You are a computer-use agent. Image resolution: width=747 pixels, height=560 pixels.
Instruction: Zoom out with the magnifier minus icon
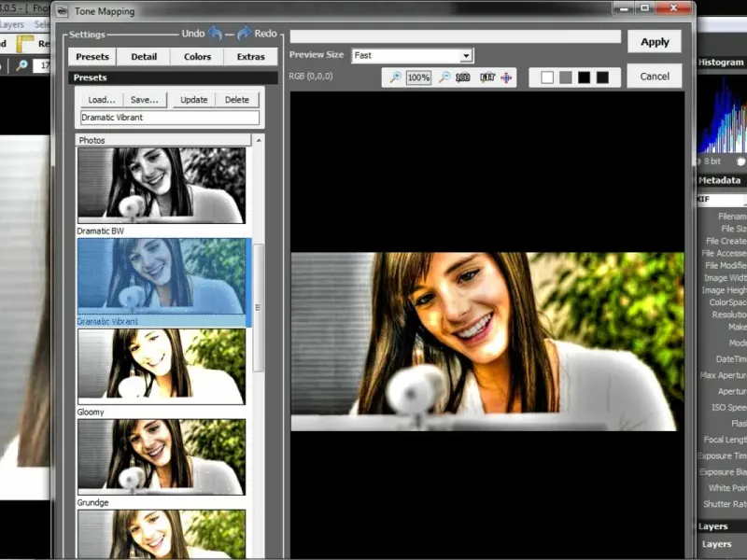[x=444, y=77]
